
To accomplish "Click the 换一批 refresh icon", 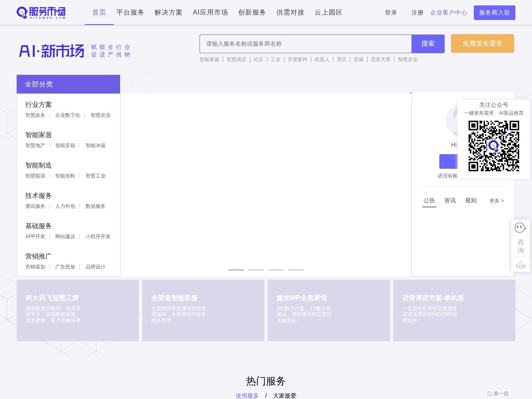I will 489,394.
